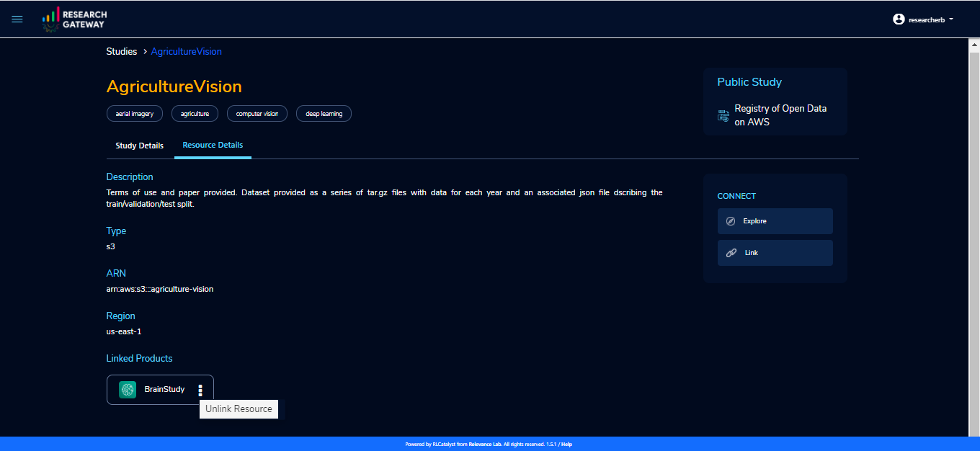The image size is (980, 451).
Task: Choose Unlink Resource from the menu
Action: [239, 408]
